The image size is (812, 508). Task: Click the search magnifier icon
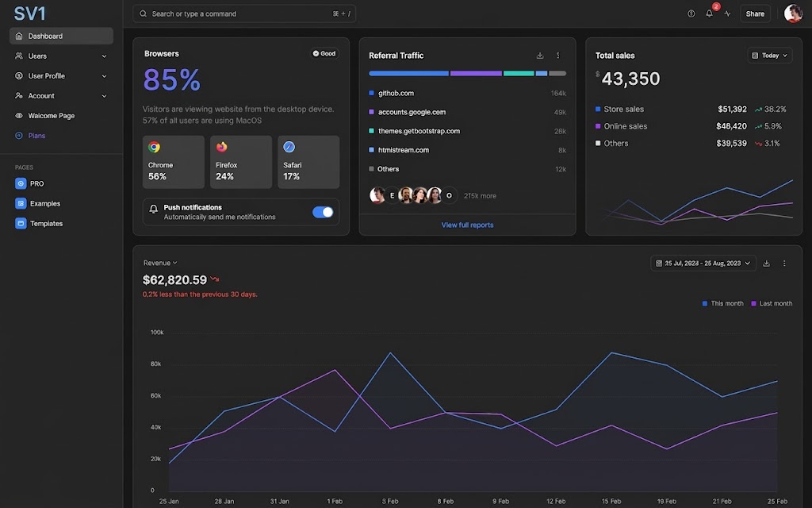coord(143,13)
